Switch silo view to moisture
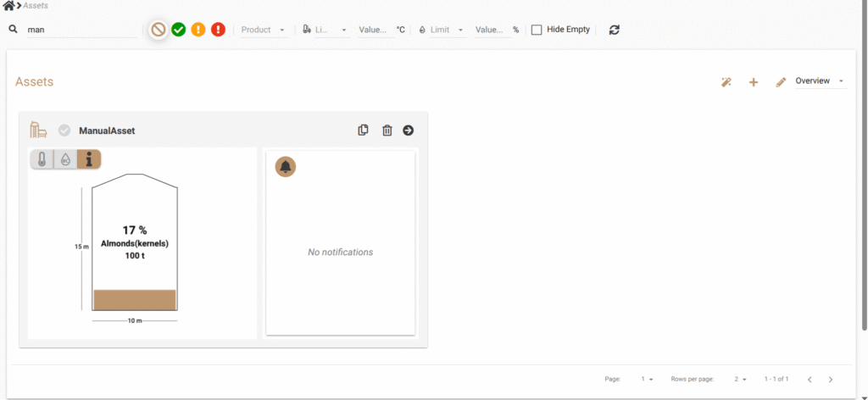The height and width of the screenshot is (400, 868). tap(64, 159)
